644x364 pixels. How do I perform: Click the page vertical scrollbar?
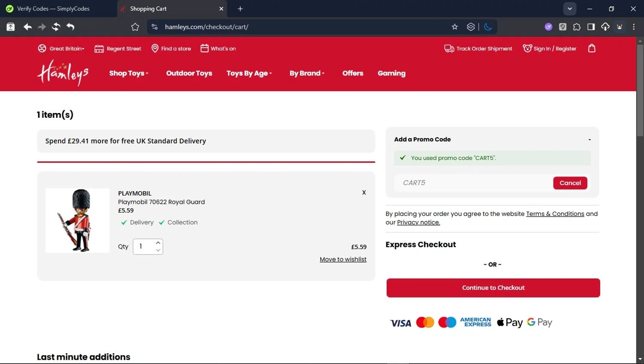640,90
